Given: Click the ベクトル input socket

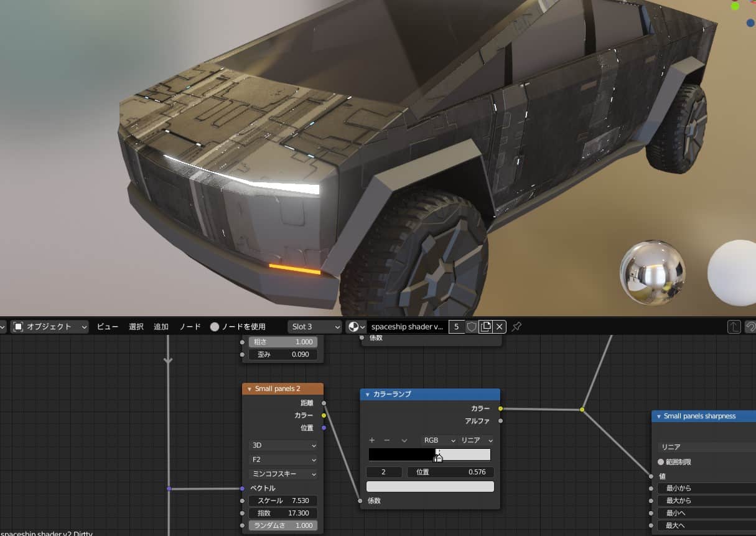Looking at the screenshot, I should tap(242, 489).
